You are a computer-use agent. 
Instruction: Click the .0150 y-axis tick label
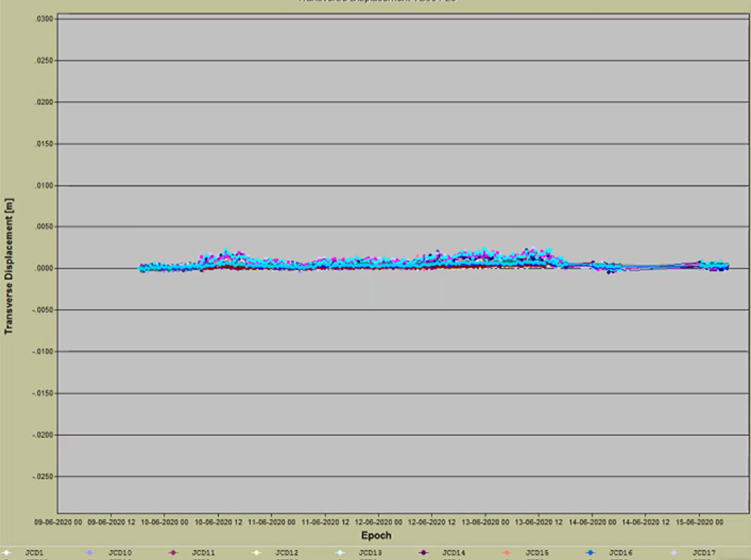45,144
